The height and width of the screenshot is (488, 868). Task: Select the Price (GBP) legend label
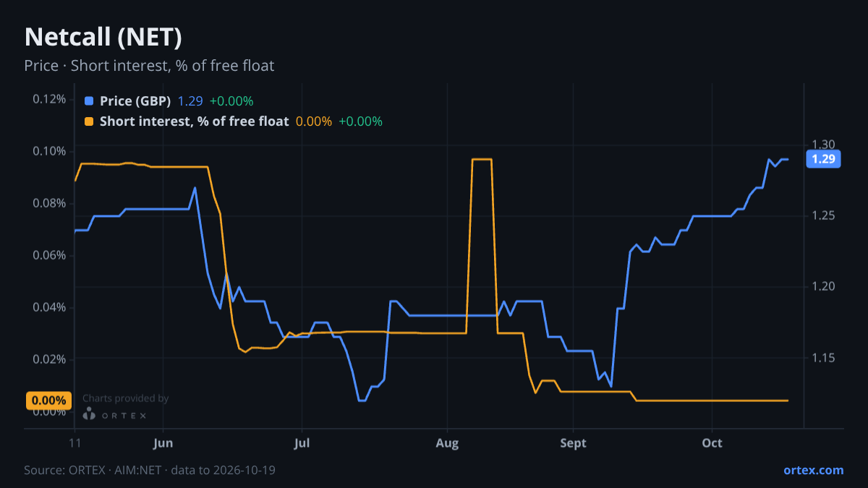point(135,101)
